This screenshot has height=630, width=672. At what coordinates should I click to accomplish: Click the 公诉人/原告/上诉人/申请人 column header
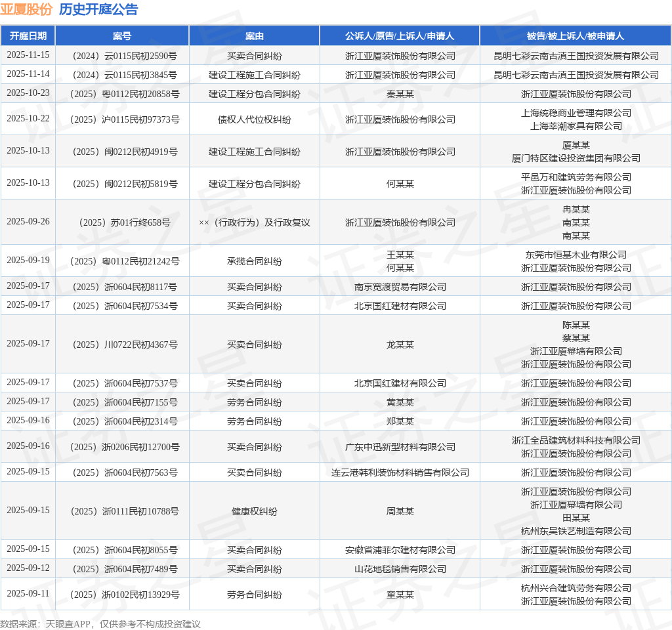pos(400,36)
